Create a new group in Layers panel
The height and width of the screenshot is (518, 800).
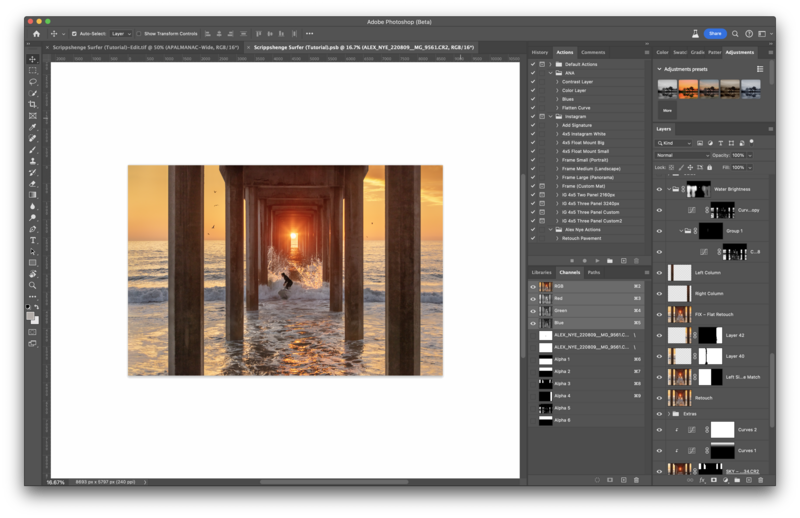pyautogui.click(x=737, y=480)
